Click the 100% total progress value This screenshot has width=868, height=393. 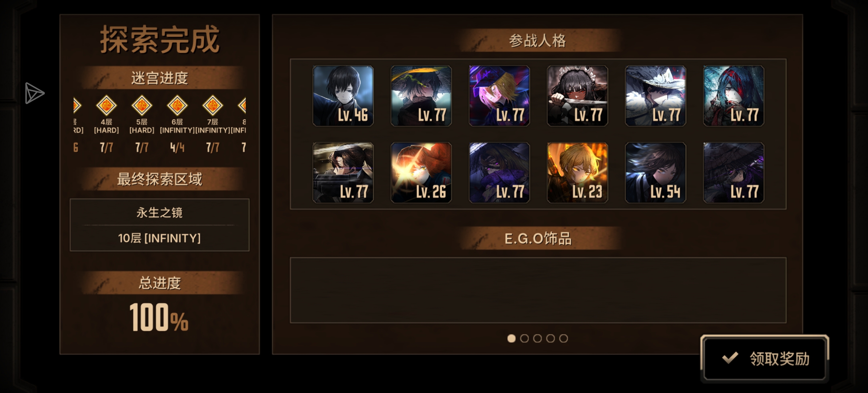point(159,317)
